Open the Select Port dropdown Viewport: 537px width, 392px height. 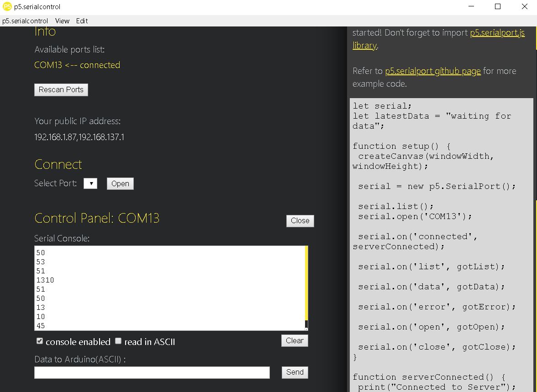pyautogui.click(x=90, y=183)
